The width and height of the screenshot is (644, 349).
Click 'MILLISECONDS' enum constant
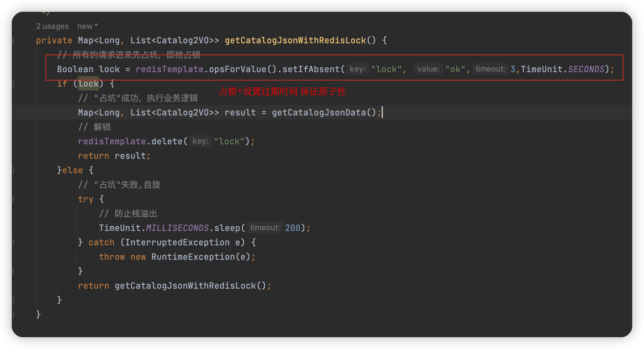tap(177, 228)
